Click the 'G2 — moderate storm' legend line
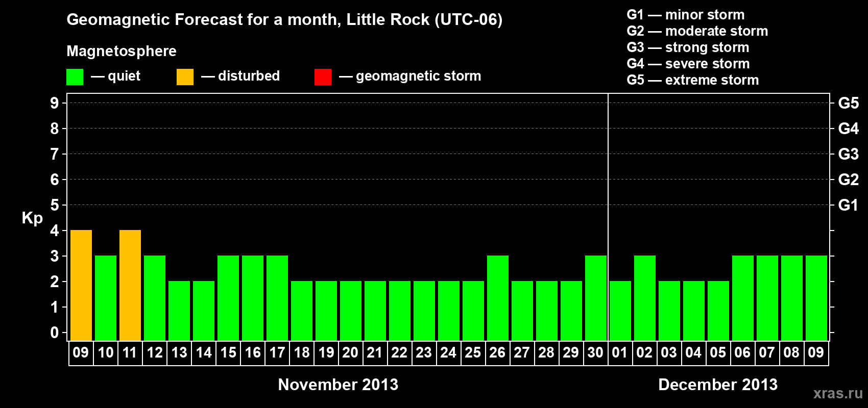The image size is (868, 408). [x=697, y=31]
